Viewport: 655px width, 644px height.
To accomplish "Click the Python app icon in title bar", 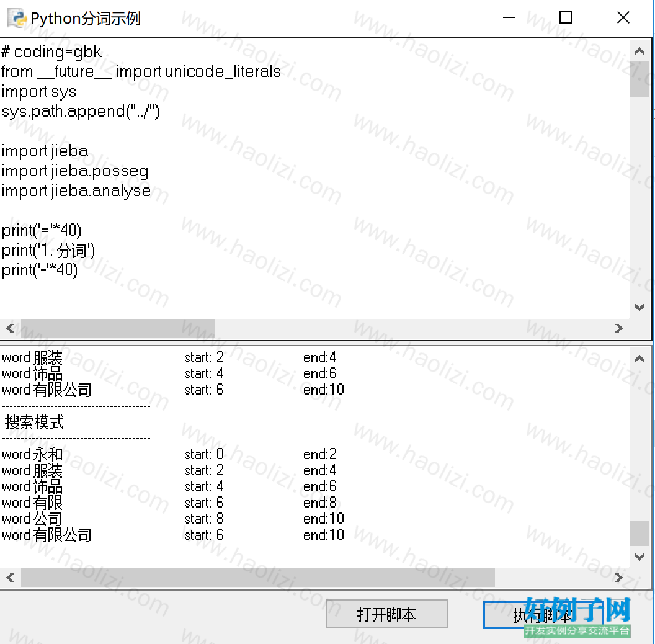I will click(17, 19).
